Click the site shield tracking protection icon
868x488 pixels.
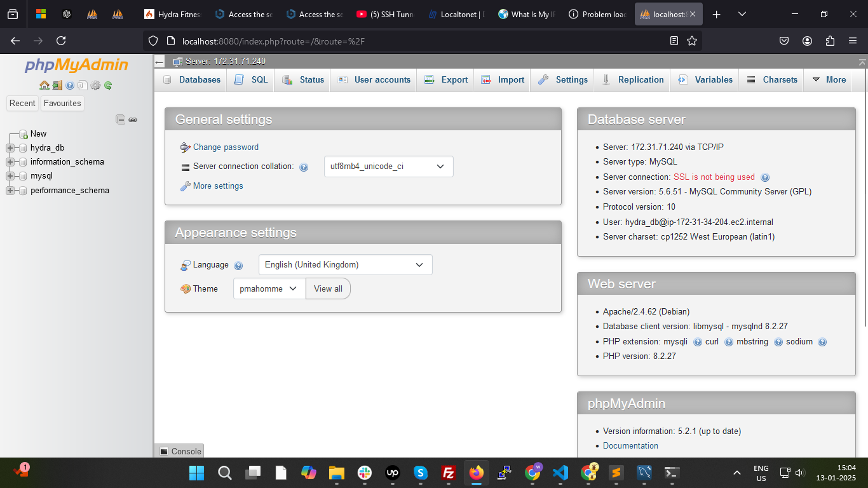click(153, 41)
